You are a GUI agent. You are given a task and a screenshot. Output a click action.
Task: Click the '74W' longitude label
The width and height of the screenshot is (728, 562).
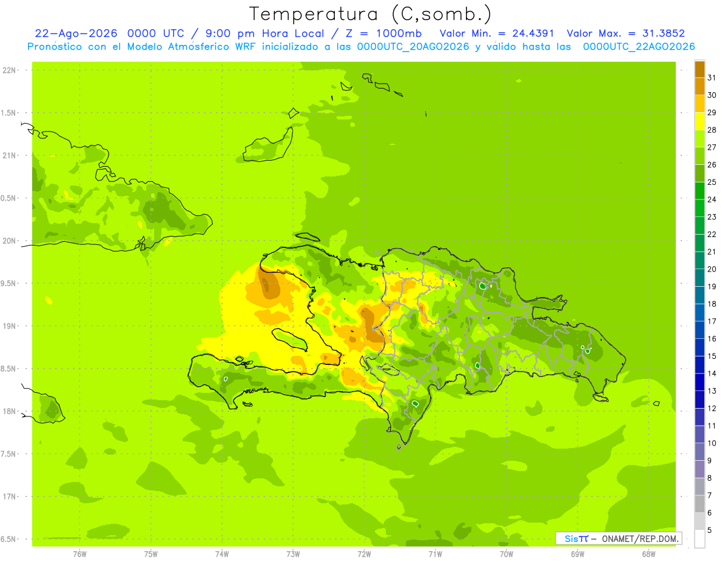222,554
